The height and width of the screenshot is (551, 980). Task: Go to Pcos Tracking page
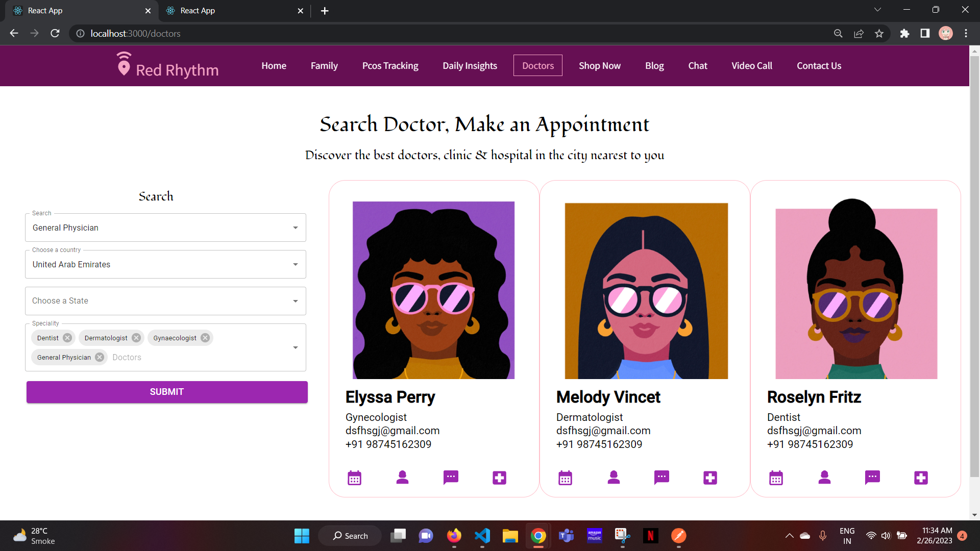390,66
